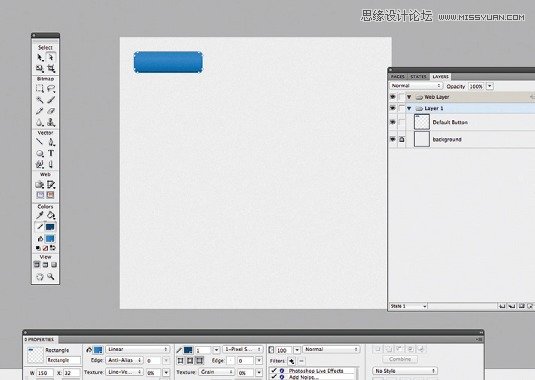The width and height of the screenshot is (535, 380).
Task: Choose the Hand pan tool
Action: (40, 276)
